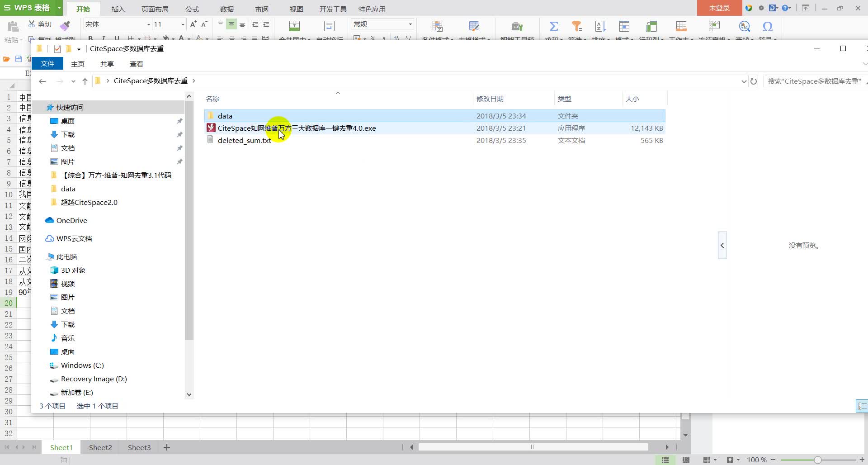This screenshot has width=868, height=465.
Task: Open the number format dropdown showing 常规
Action: [410, 24]
